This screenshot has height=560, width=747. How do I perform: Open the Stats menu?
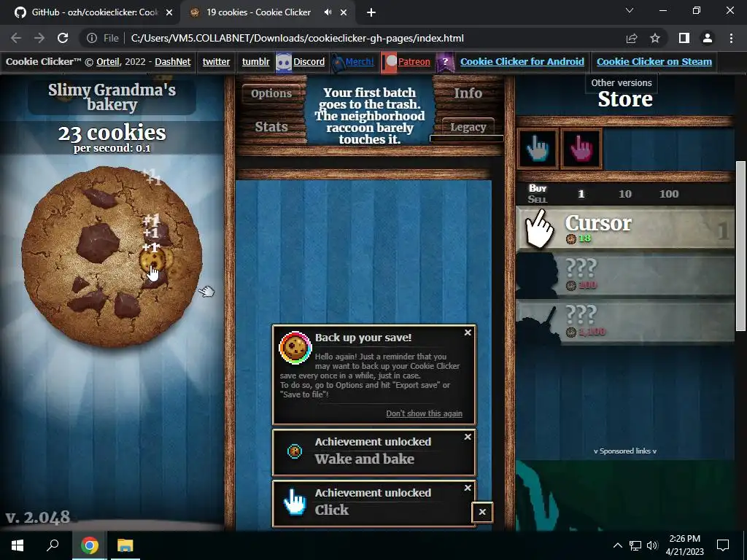click(x=271, y=127)
